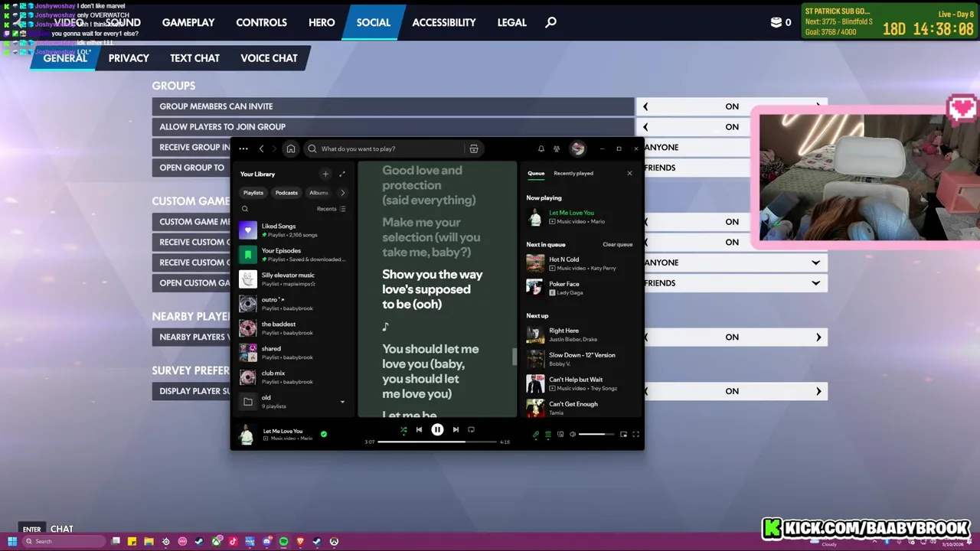Open the HERO settings tab
This screenshot has height=551, width=980.
322,22
